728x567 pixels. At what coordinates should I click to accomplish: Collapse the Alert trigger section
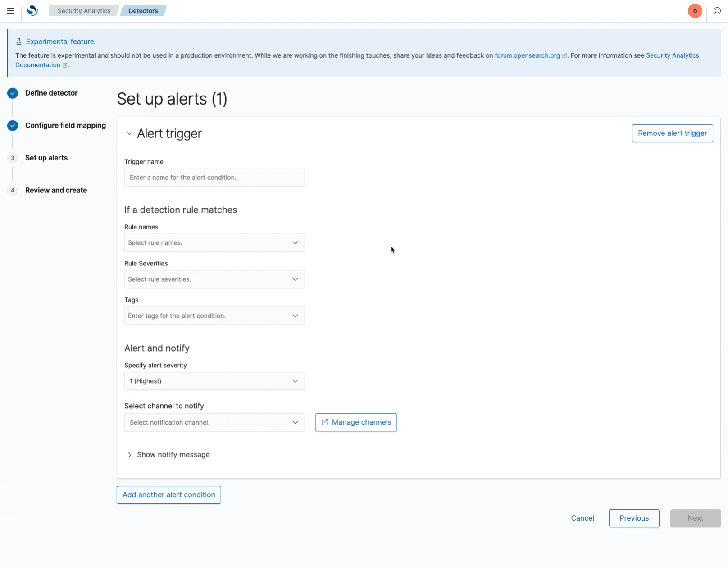(x=129, y=133)
